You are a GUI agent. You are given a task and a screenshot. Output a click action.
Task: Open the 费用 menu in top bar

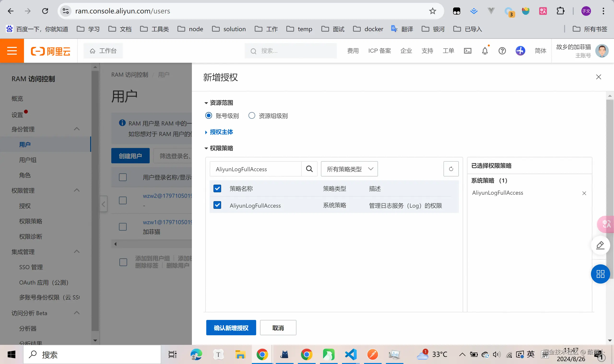point(353,51)
